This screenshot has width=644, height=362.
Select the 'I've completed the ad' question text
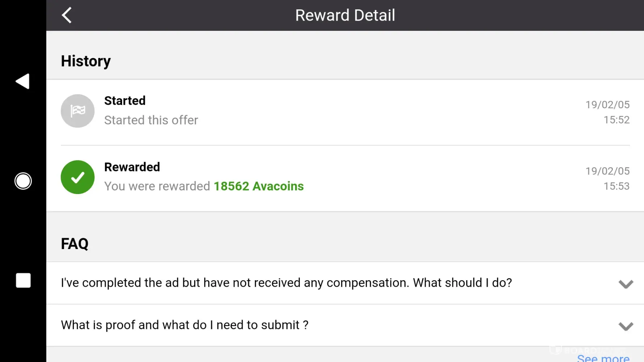coord(286,283)
